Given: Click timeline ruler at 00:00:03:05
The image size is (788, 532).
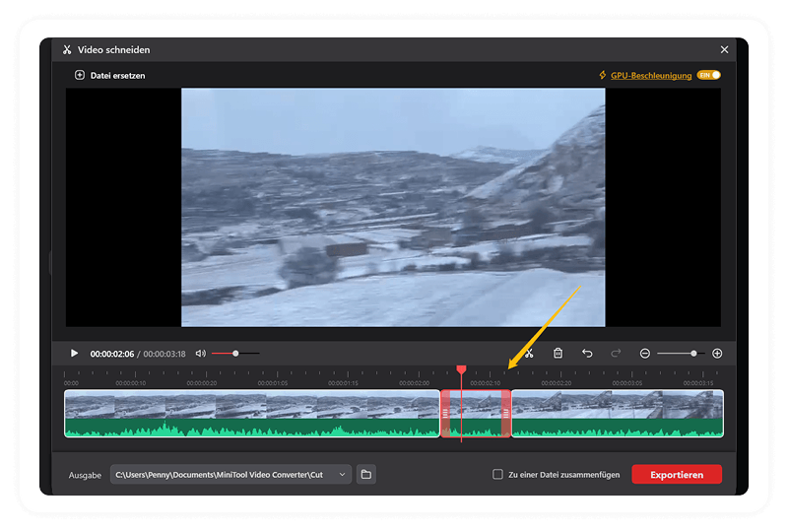Looking at the screenshot, I should tap(627, 382).
